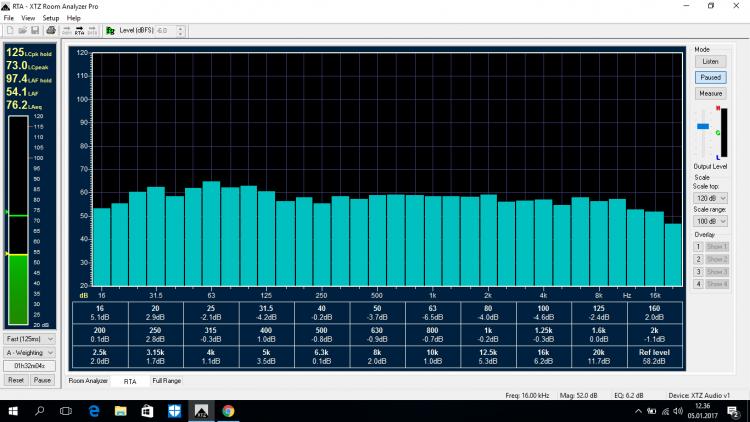Image resolution: width=750 pixels, height=422 pixels.
Task: Click Device: XTZ Audio status entry
Action: pos(699,396)
